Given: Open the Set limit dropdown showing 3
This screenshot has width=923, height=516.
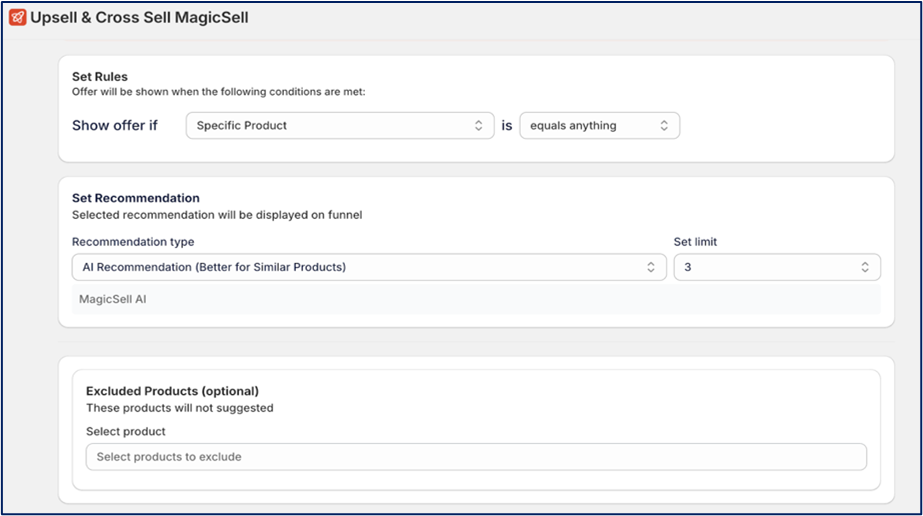Looking at the screenshot, I should point(777,267).
